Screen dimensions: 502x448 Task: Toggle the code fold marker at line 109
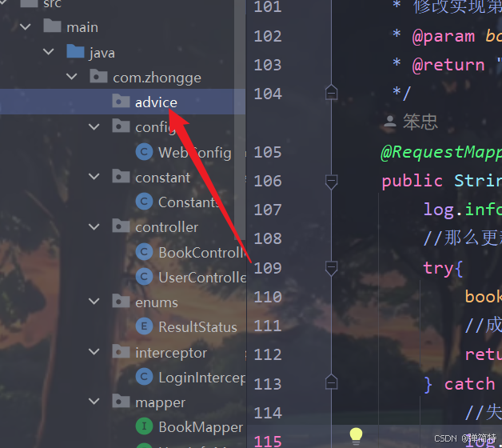click(x=332, y=268)
